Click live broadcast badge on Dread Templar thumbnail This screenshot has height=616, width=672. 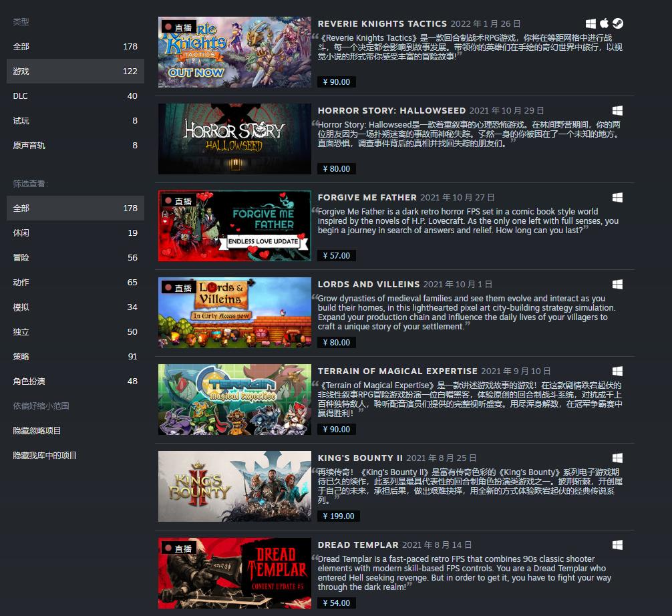[x=179, y=549]
